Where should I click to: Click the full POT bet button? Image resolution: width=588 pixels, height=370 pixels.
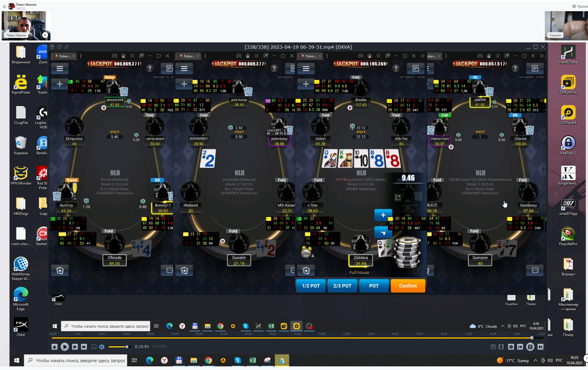[374, 286]
